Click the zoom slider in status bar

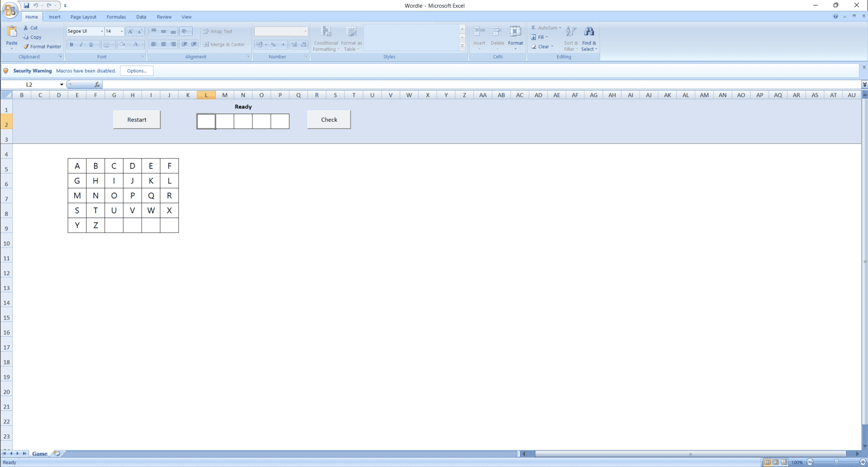coord(836,462)
